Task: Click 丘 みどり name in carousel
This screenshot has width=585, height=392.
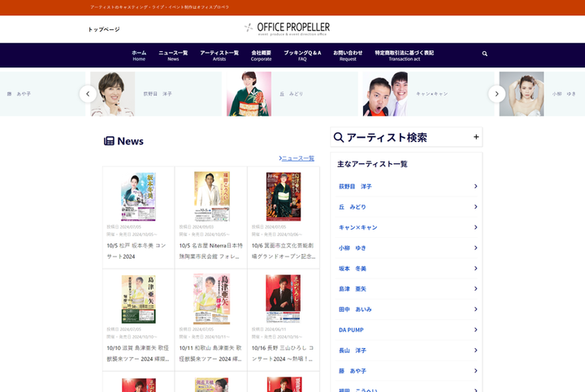Action: 292,94
